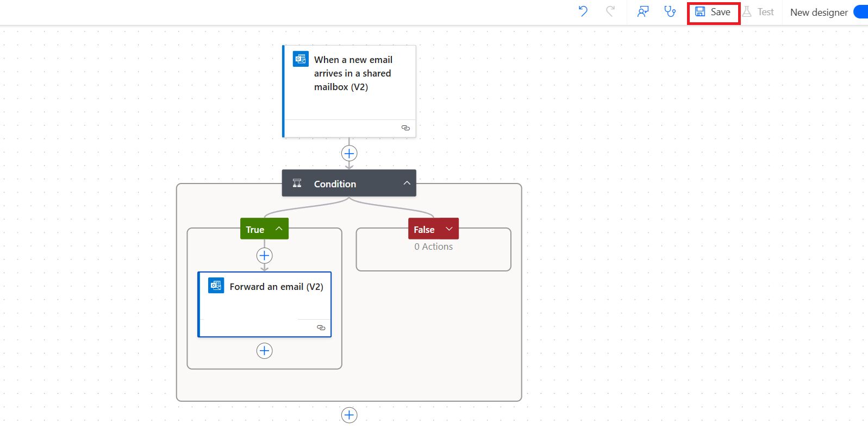This screenshot has width=868, height=430.
Task: Open the shared mailbox trigger card
Action: 349,91
